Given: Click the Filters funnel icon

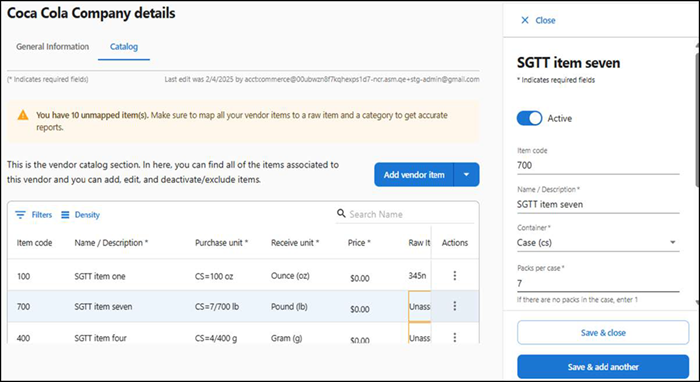Looking at the screenshot, I should (20, 215).
